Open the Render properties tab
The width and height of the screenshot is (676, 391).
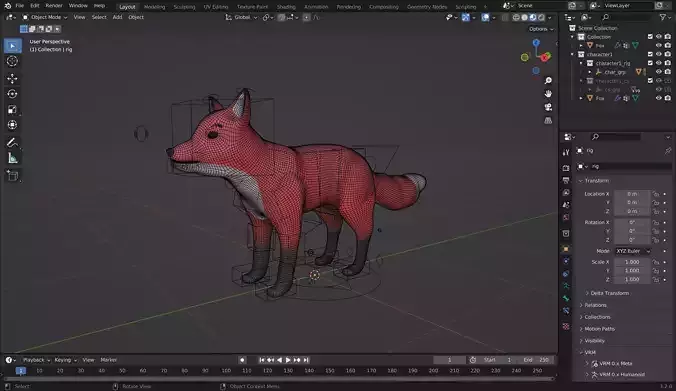pos(566,168)
